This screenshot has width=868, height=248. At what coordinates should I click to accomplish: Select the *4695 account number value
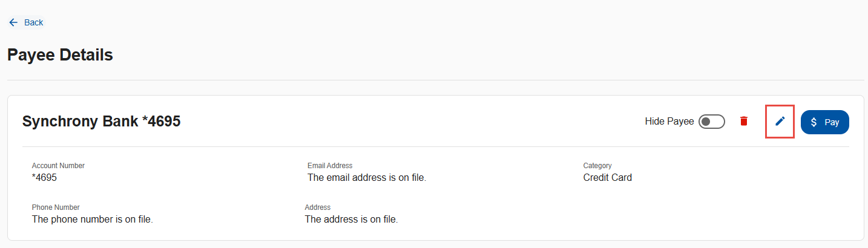point(44,178)
